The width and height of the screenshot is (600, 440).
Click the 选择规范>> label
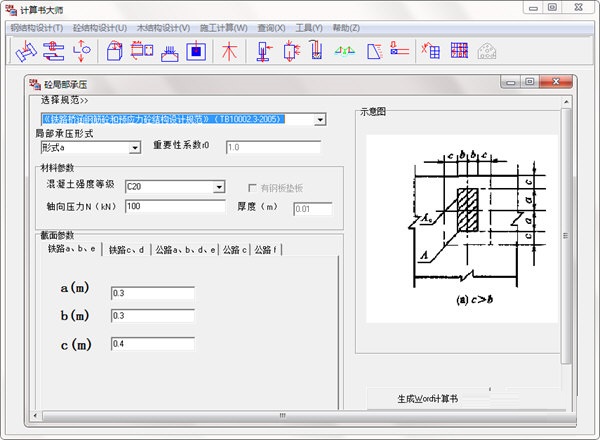[x=65, y=100]
